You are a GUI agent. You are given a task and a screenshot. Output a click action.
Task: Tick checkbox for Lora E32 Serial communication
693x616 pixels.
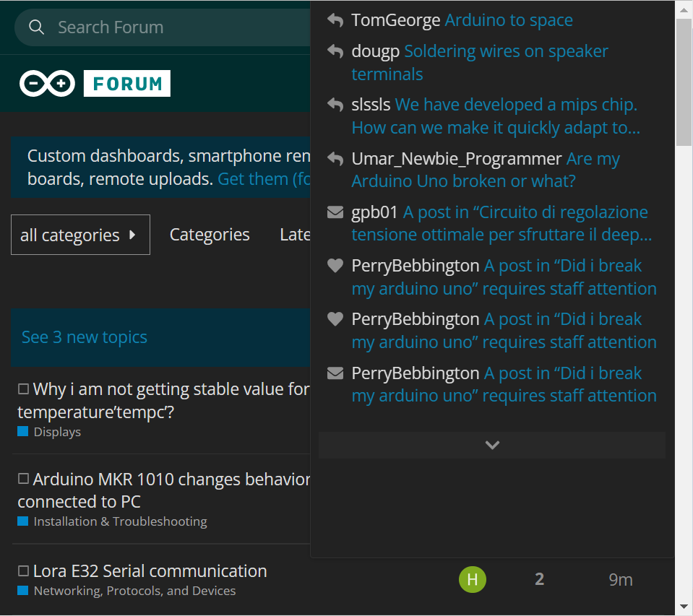click(x=23, y=571)
